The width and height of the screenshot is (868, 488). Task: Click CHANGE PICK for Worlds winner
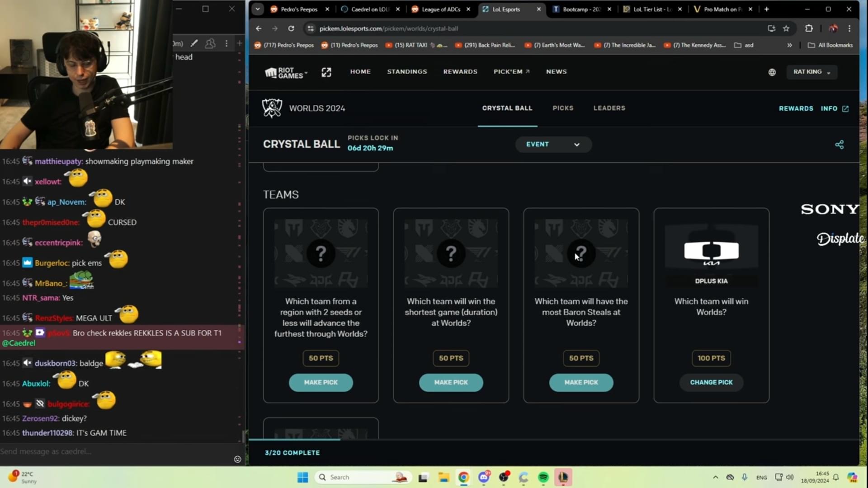[x=712, y=383]
